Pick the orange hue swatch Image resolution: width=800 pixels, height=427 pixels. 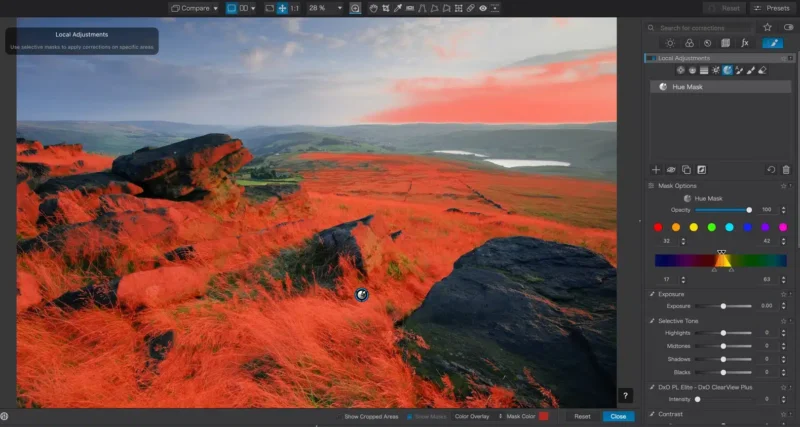(x=676, y=228)
